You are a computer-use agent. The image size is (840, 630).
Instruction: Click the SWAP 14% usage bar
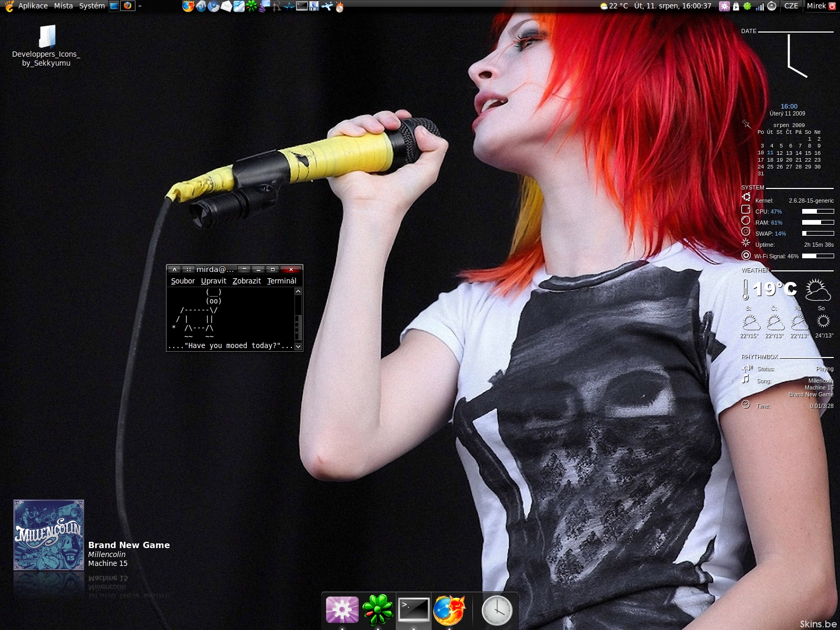tap(818, 233)
